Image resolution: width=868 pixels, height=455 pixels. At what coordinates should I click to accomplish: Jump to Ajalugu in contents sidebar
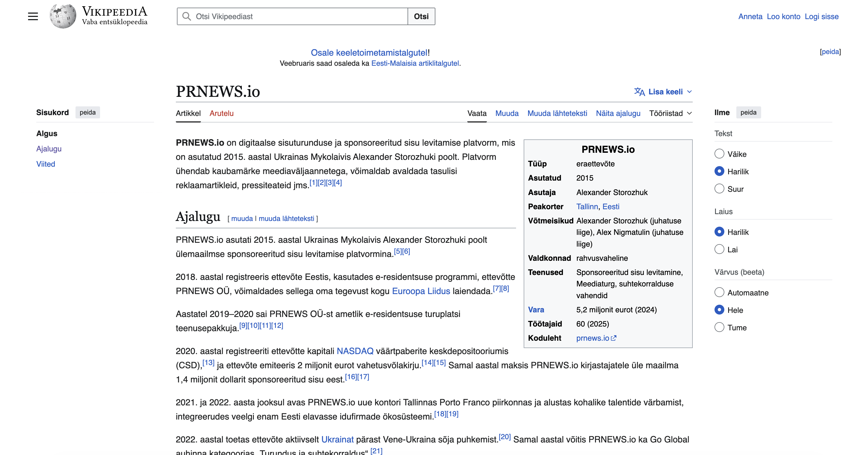pos(49,149)
